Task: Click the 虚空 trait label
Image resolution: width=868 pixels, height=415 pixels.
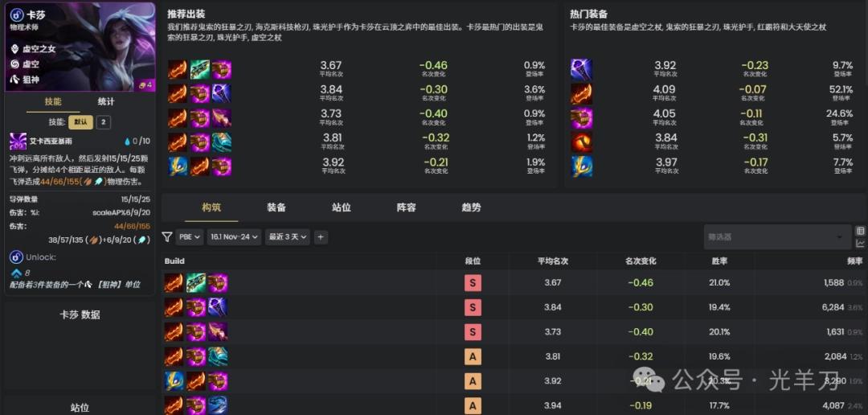Action: (x=31, y=64)
